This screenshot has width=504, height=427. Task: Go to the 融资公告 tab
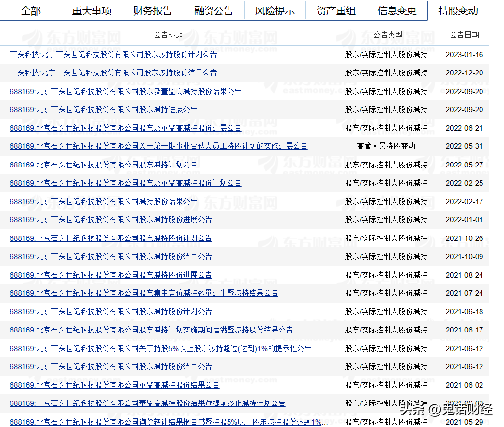(214, 11)
